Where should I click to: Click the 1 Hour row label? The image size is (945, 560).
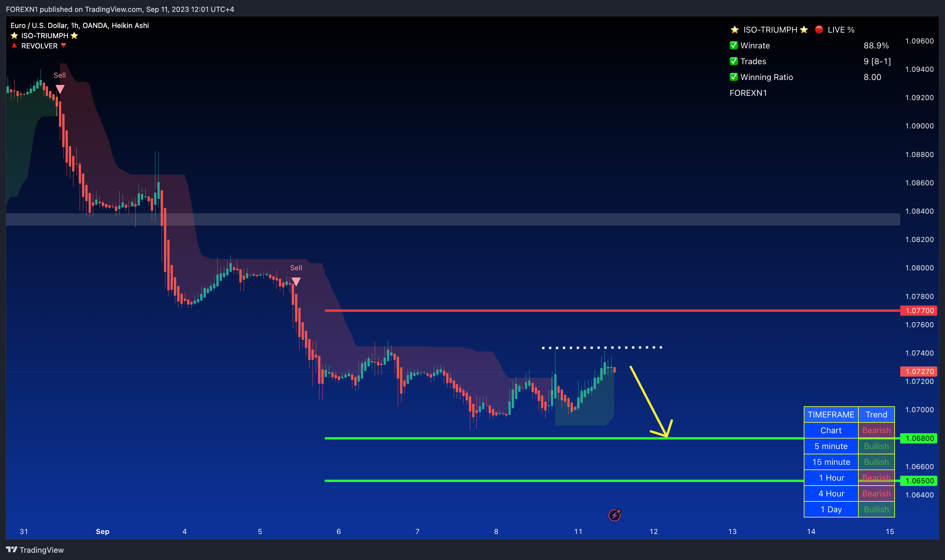pos(831,478)
